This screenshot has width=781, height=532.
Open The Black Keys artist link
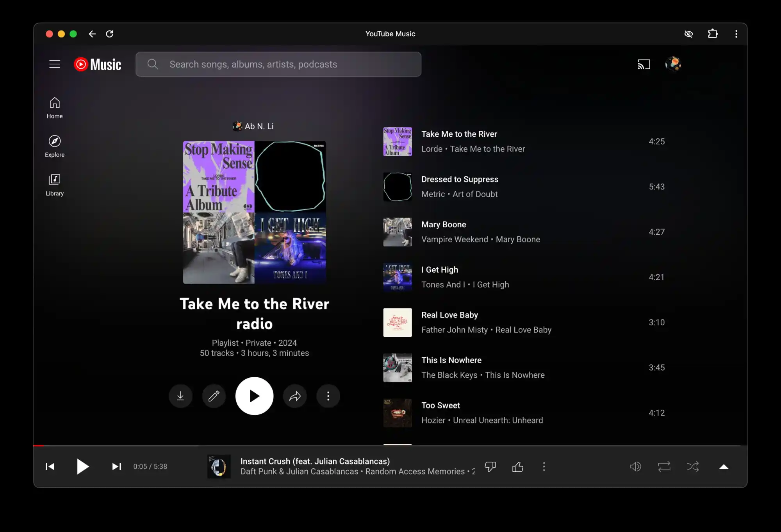point(449,375)
